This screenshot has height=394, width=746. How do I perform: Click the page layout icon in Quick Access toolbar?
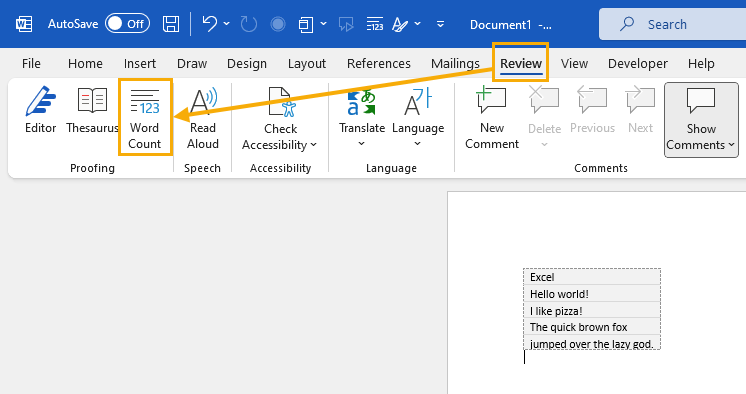[x=305, y=24]
